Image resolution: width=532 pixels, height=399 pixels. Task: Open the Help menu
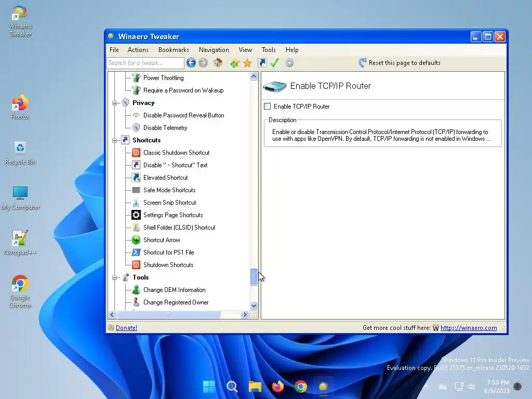pos(292,50)
